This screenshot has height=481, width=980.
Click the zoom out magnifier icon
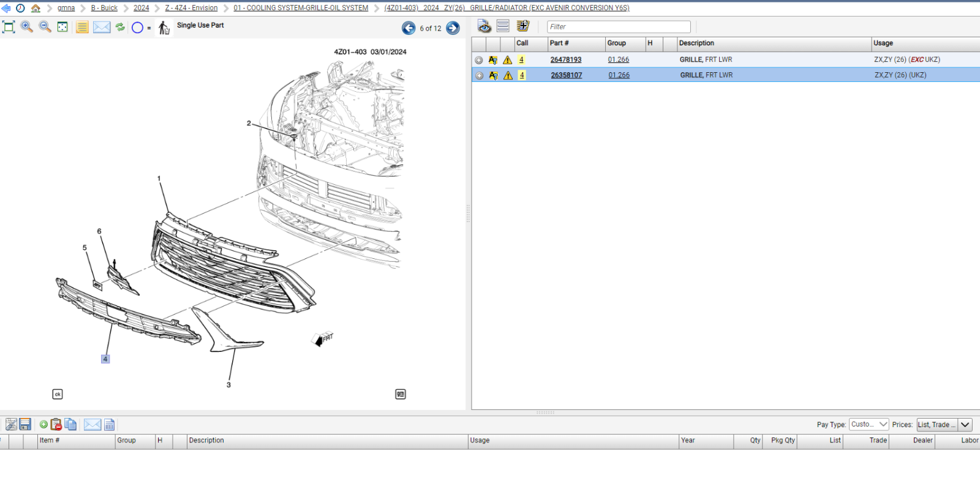point(45,27)
